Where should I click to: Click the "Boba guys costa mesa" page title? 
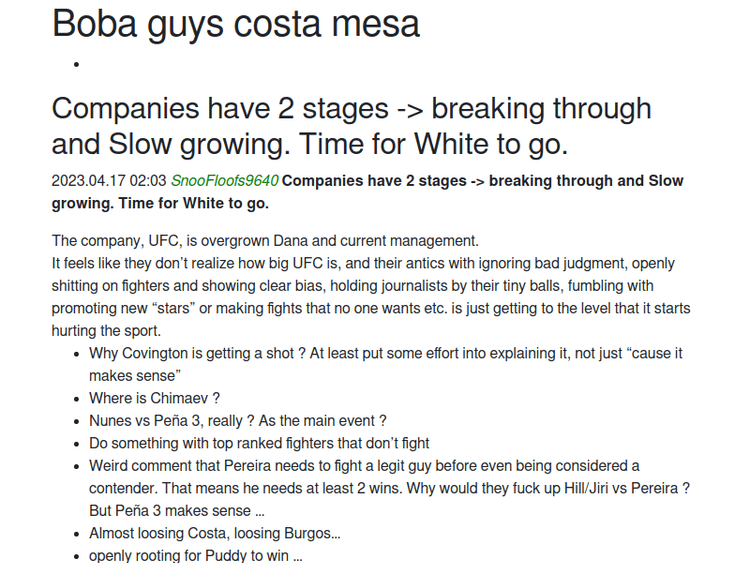(236, 24)
